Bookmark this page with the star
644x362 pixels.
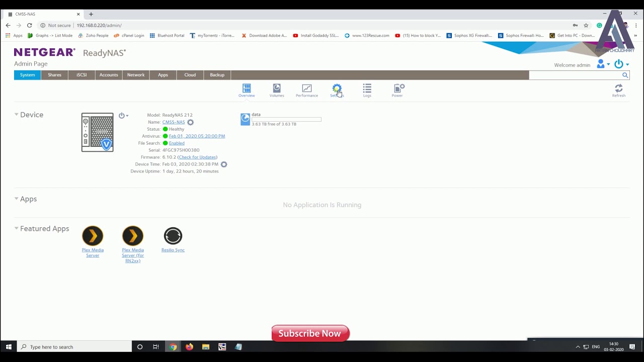tap(586, 25)
